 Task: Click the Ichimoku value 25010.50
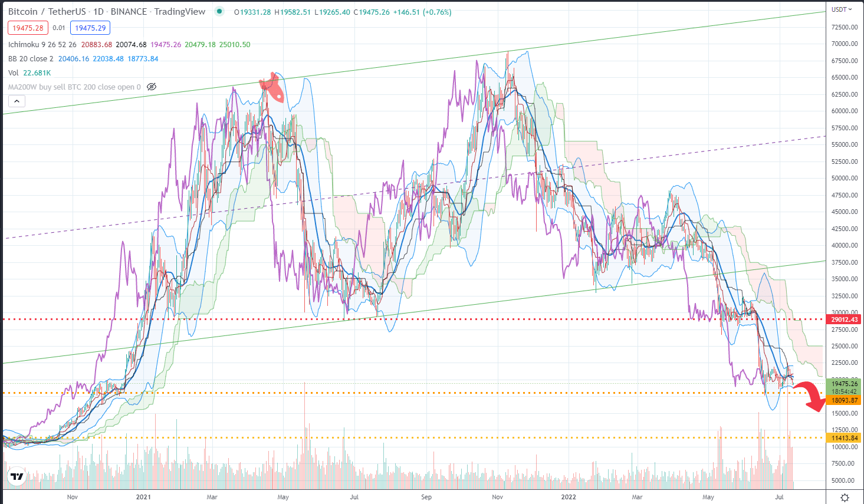click(235, 44)
